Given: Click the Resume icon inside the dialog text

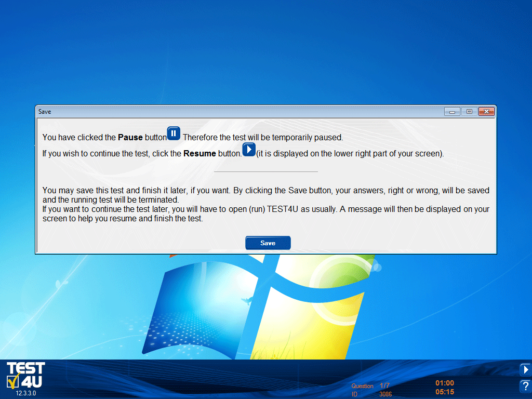Looking at the screenshot, I should tap(249, 150).
